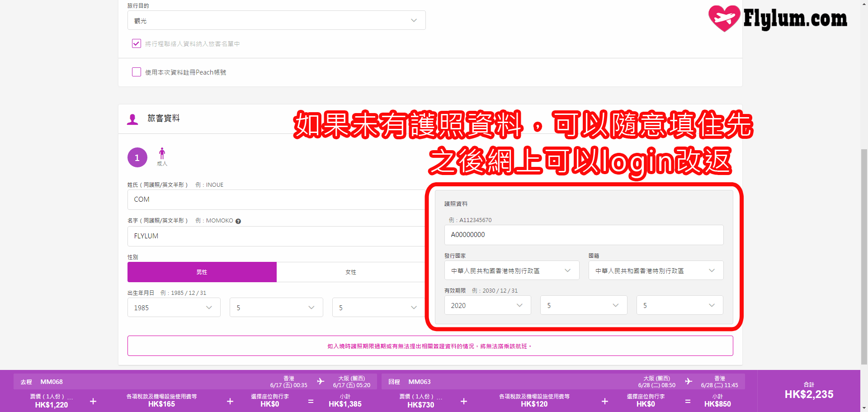Select 女性 gender option
Viewport: 868px width, 412px height.
(x=350, y=272)
